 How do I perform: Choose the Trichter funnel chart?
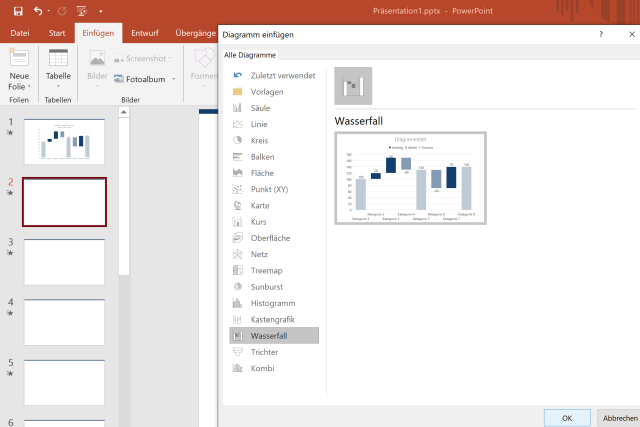(x=238, y=352)
